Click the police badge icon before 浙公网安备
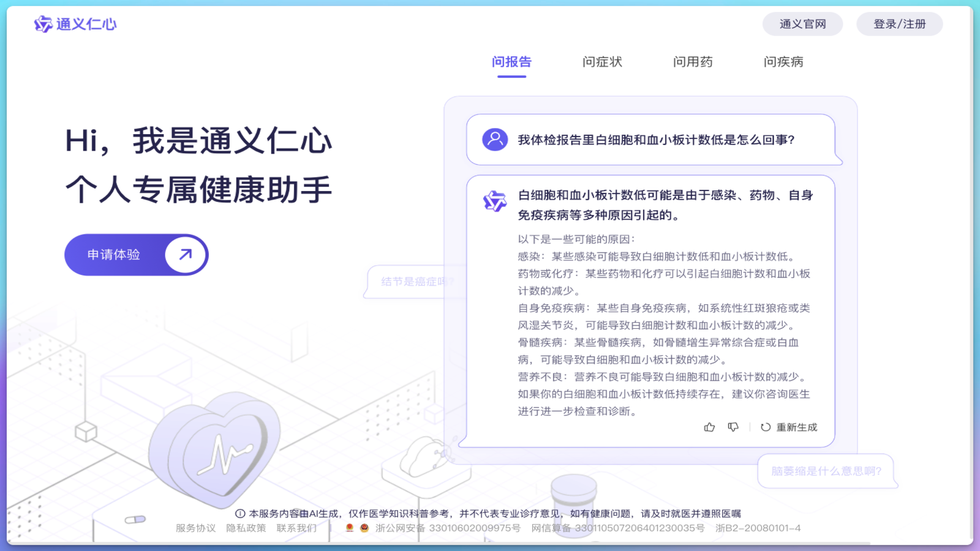This screenshot has height=551, width=980. coord(364,528)
